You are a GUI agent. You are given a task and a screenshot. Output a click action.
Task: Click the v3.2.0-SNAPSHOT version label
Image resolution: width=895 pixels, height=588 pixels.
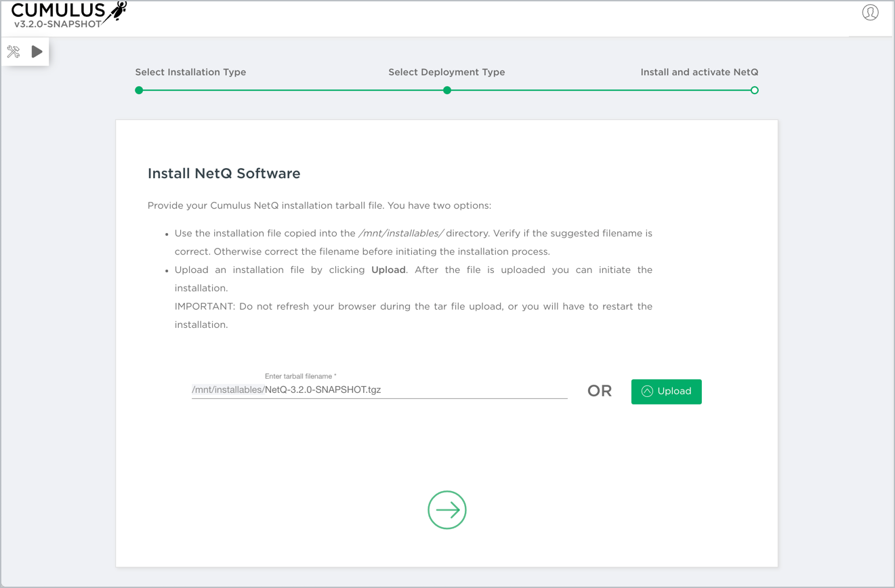(x=58, y=24)
